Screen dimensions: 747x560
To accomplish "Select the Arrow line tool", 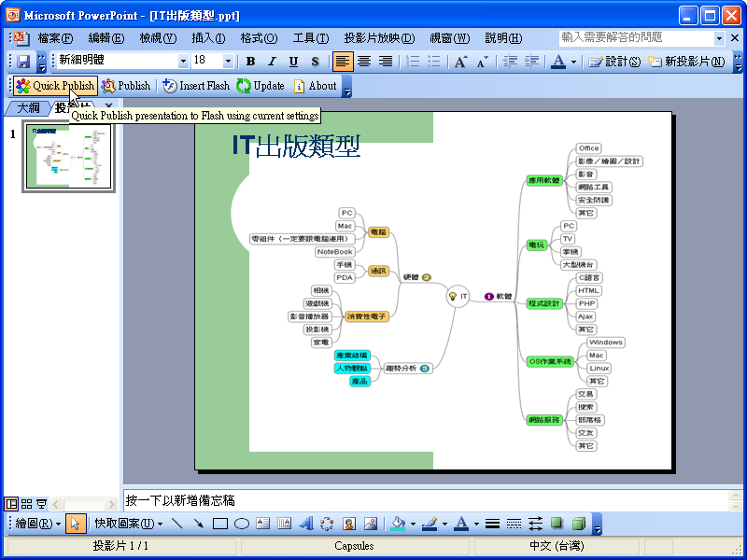I will [198, 524].
